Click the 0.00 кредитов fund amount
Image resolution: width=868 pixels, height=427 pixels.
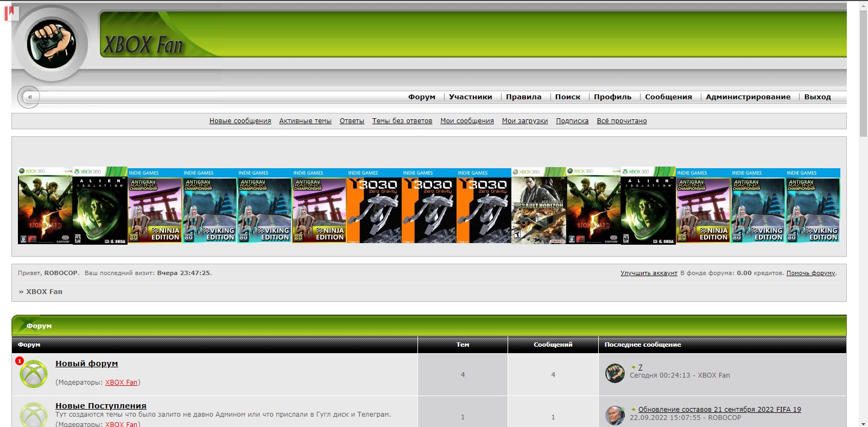point(760,273)
